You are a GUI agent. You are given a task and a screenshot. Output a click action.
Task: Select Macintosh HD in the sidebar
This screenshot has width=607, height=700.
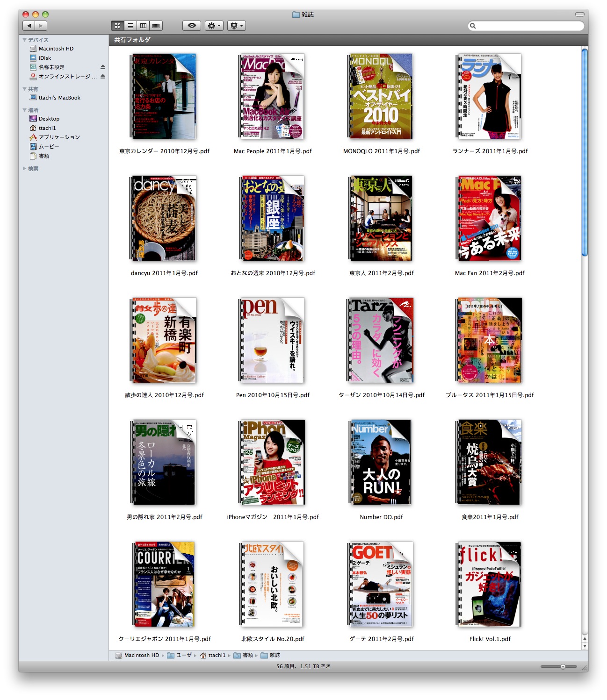click(x=56, y=49)
